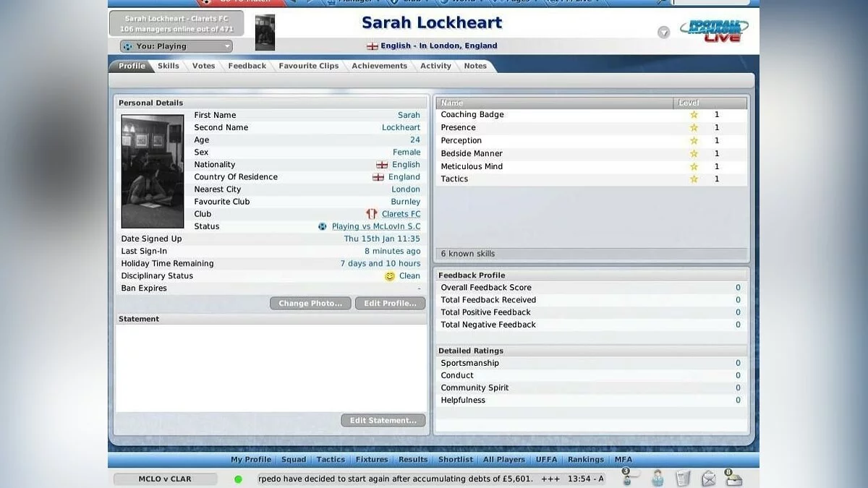Go to My Profile in the bottom bar
The image size is (868, 488).
[x=251, y=460]
